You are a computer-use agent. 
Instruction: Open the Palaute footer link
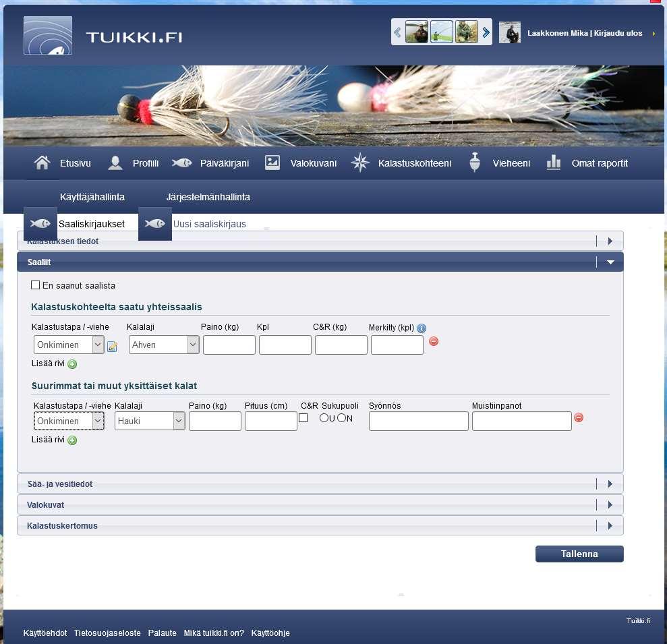[162, 633]
